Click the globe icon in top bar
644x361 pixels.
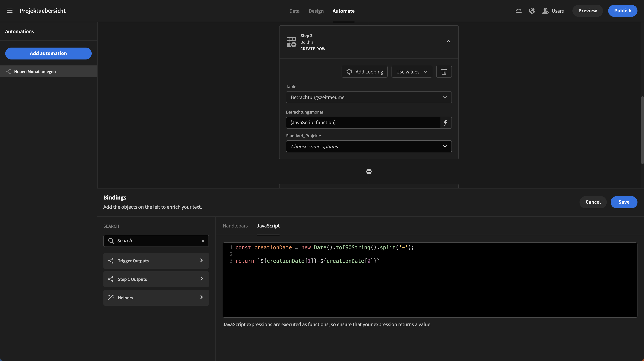532,11
